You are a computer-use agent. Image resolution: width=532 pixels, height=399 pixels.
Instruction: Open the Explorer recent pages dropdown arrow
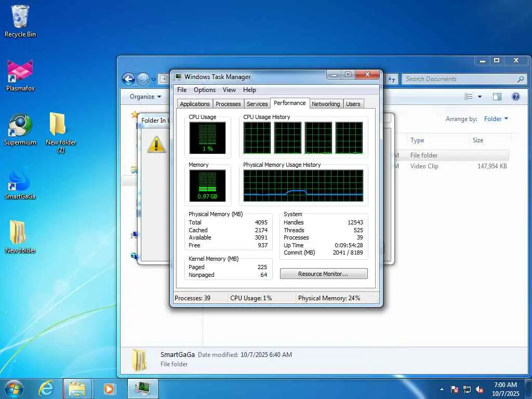click(153, 79)
